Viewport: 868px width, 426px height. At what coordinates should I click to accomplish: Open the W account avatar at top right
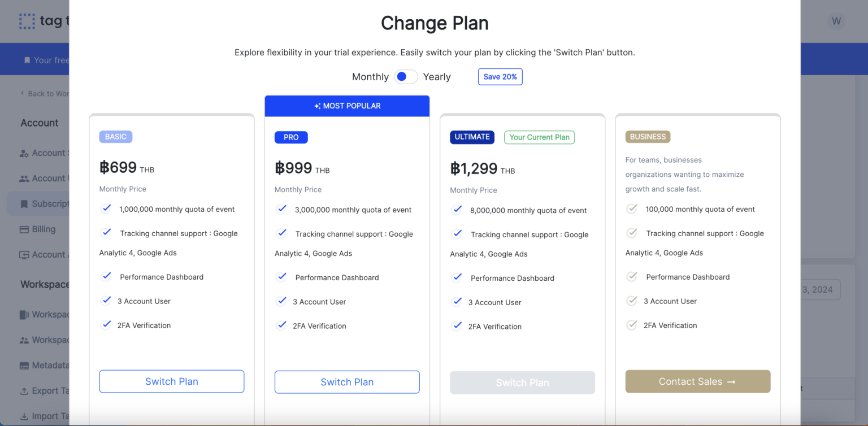coord(836,21)
